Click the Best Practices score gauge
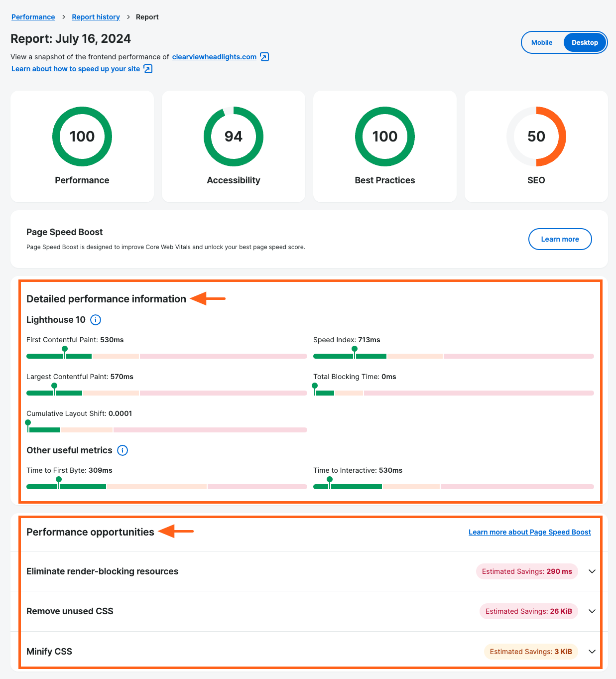This screenshot has width=616, height=679. [x=384, y=136]
